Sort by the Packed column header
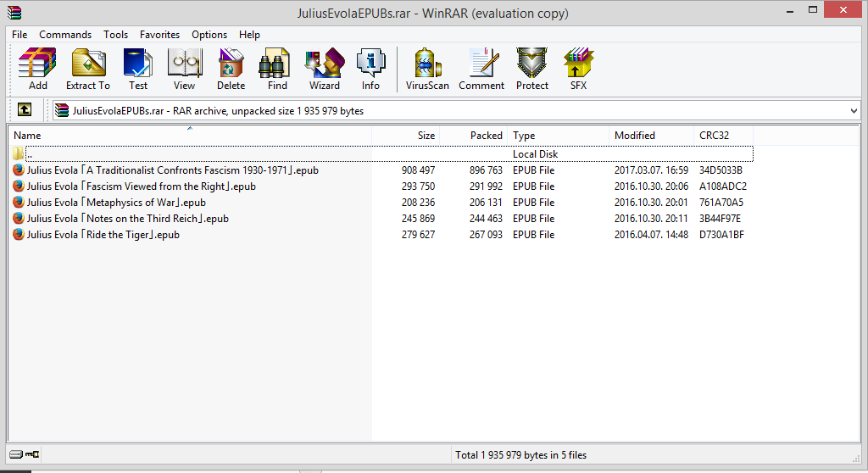868x473 pixels. (x=473, y=135)
